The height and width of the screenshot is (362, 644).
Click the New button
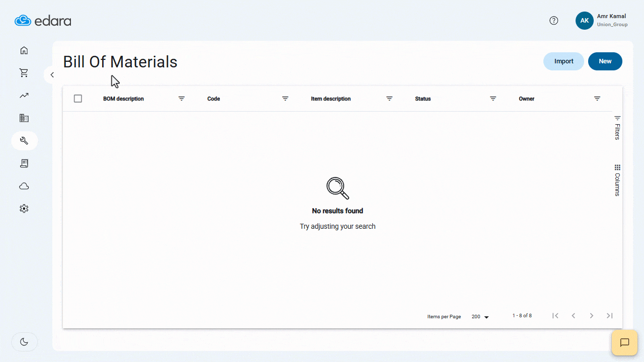[x=605, y=61]
